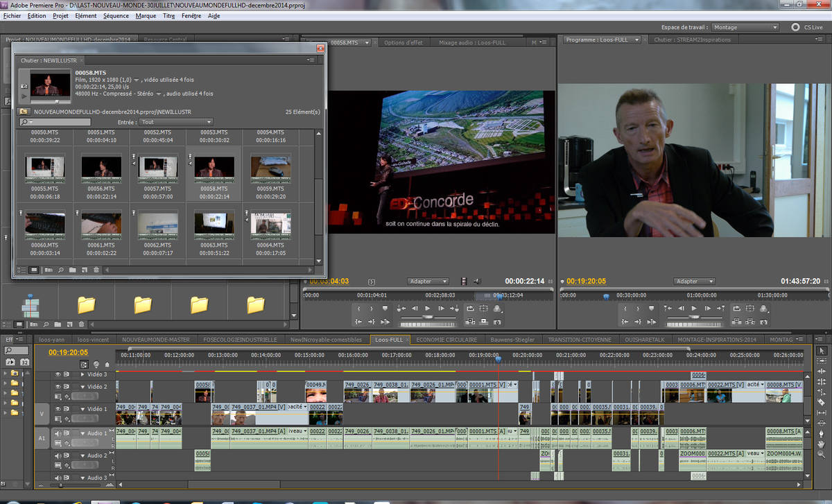Image resolution: width=832 pixels, height=504 pixels.
Task: Set In point in Source monitor
Action: click(359, 309)
